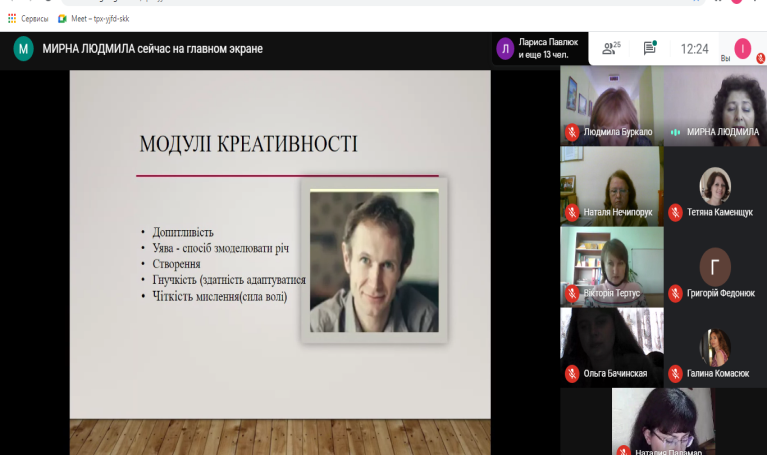
Task: Click Григорій Федонюк's Г avatar
Action: pyautogui.click(x=715, y=267)
